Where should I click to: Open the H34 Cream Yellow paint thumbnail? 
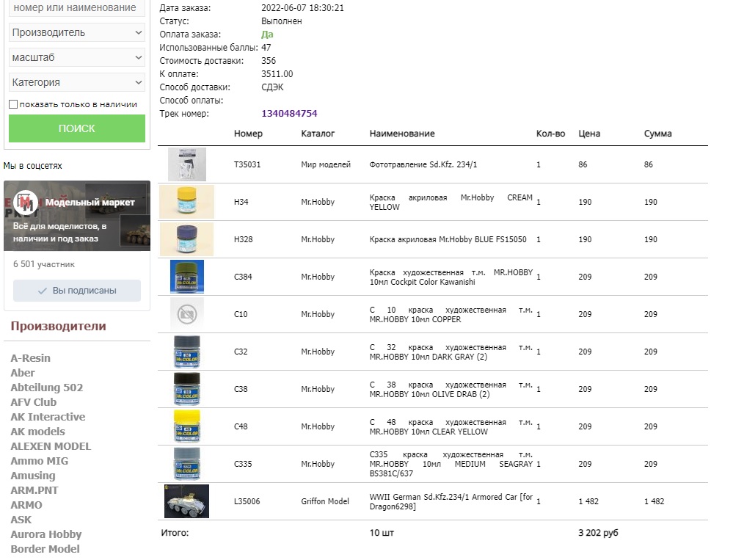[186, 202]
